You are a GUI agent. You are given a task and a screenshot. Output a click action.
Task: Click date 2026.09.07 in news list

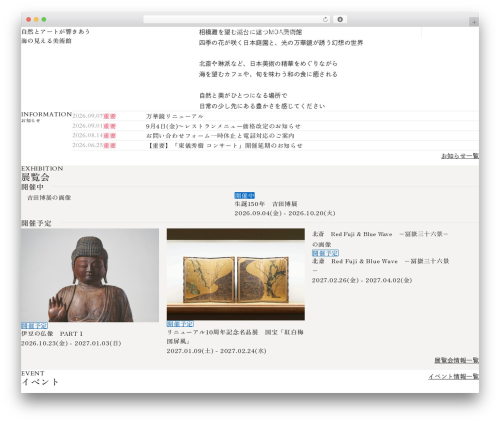tap(88, 116)
